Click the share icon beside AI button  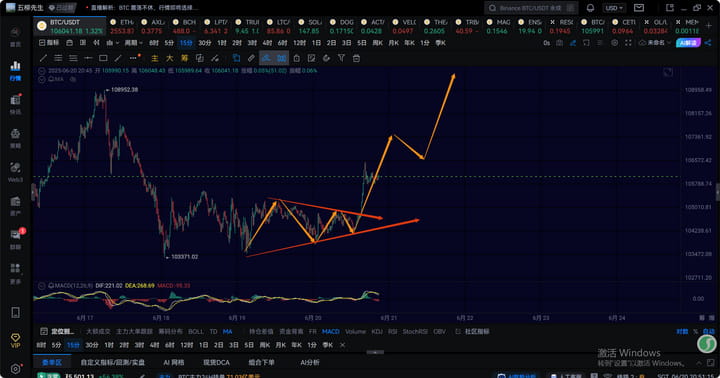point(708,43)
